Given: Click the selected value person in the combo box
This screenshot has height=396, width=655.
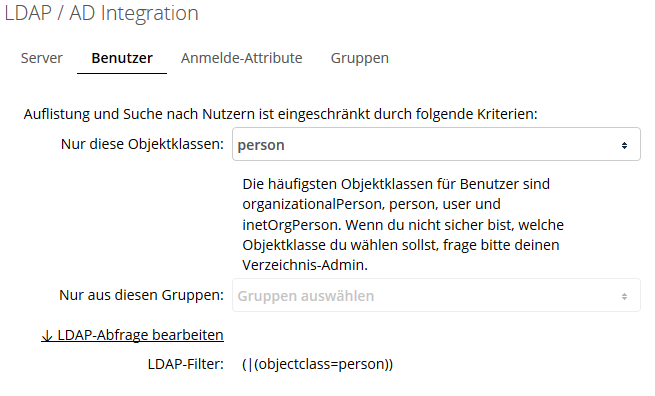Looking at the screenshot, I should tap(261, 145).
